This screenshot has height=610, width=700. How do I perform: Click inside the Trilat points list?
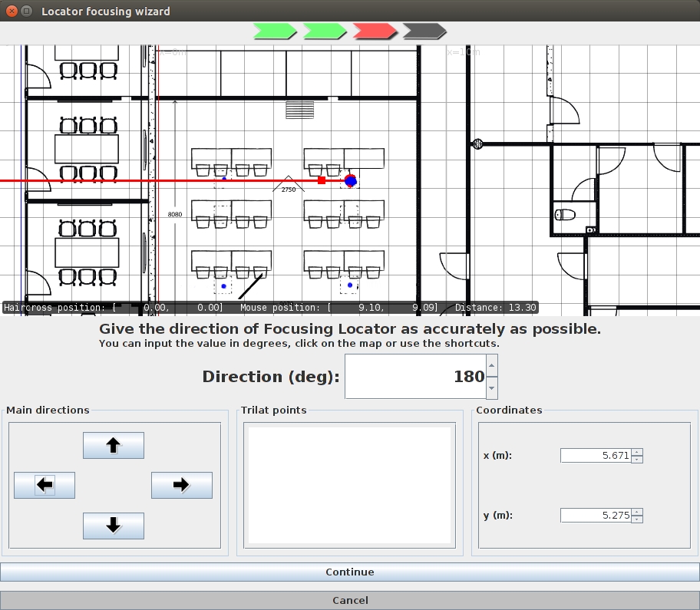click(x=349, y=486)
